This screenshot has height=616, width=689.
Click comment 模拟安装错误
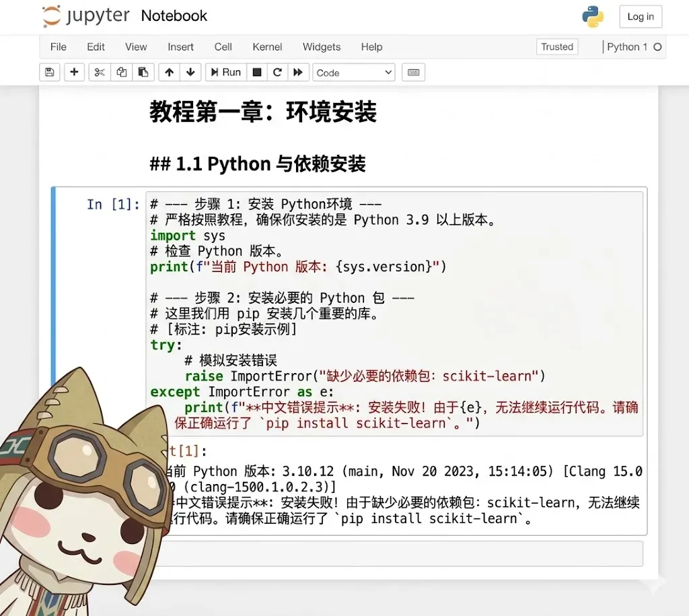pyautogui.click(x=231, y=361)
